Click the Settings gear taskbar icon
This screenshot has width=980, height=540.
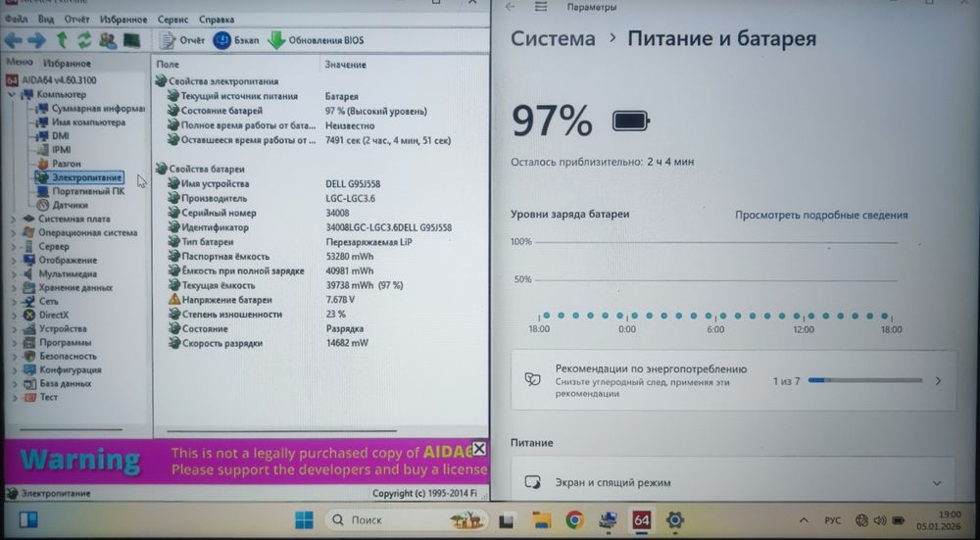(675, 520)
